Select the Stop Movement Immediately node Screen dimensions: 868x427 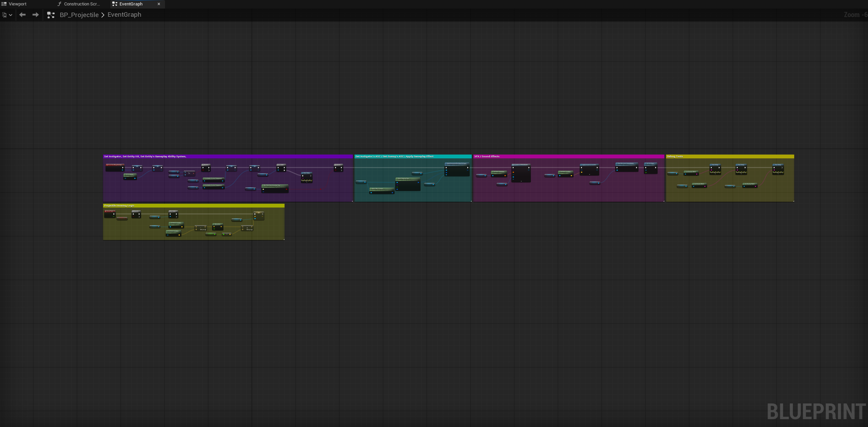tap(627, 167)
